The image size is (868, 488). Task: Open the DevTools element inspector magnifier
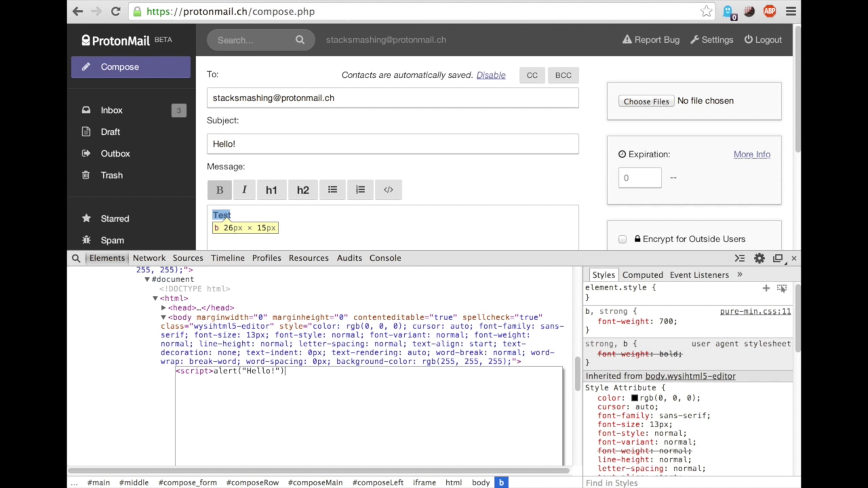coord(76,258)
